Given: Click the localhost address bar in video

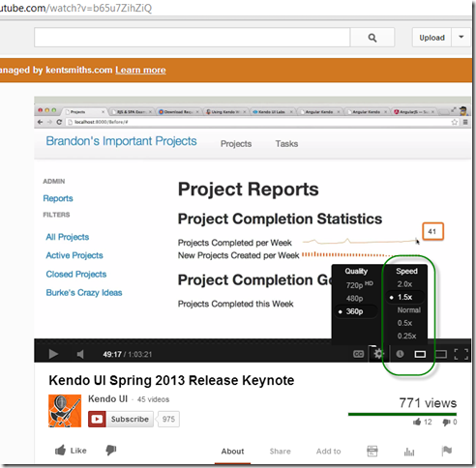Looking at the screenshot, I should pyautogui.click(x=258, y=122).
